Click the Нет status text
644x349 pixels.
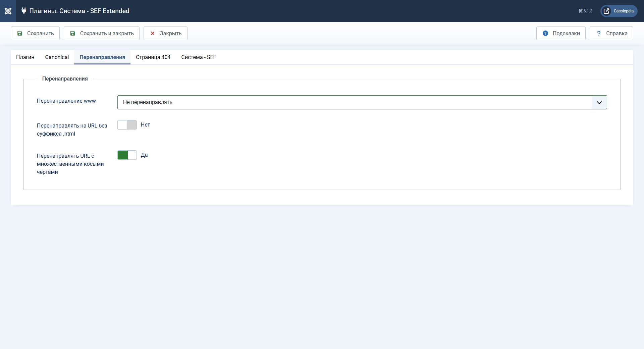point(145,125)
